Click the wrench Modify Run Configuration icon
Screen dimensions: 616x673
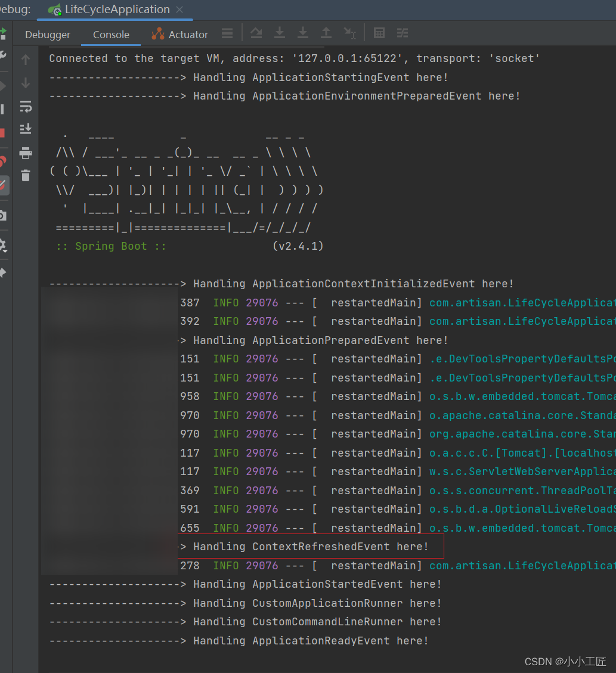click(x=3, y=55)
